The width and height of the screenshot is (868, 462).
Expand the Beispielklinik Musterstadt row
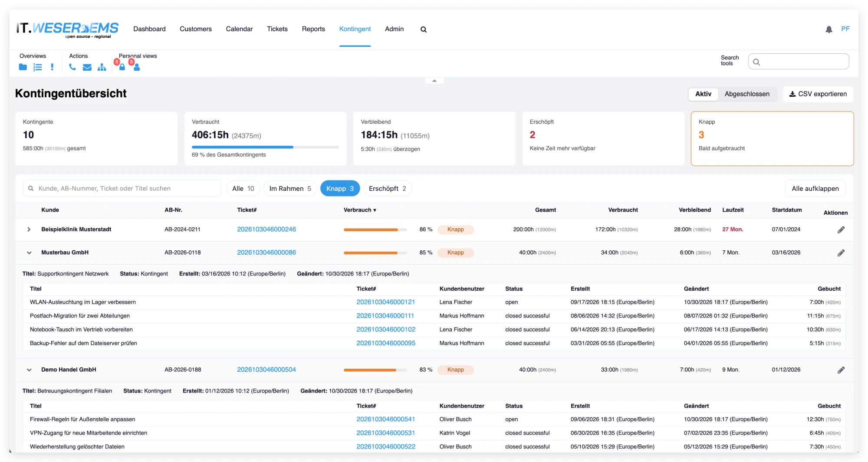click(x=29, y=229)
